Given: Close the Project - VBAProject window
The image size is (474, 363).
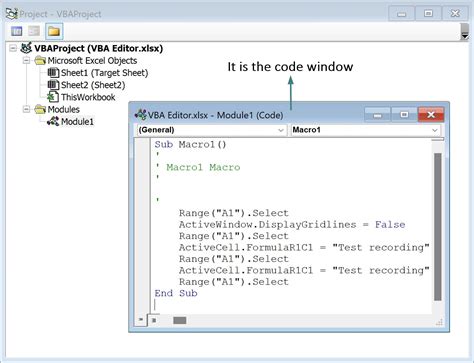Looking at the screenshot, I should (455, 14).
